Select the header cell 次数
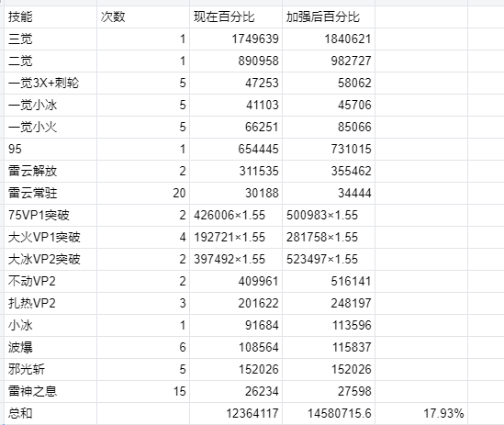The height and width of the screenshot is (425, 504). 143,17
